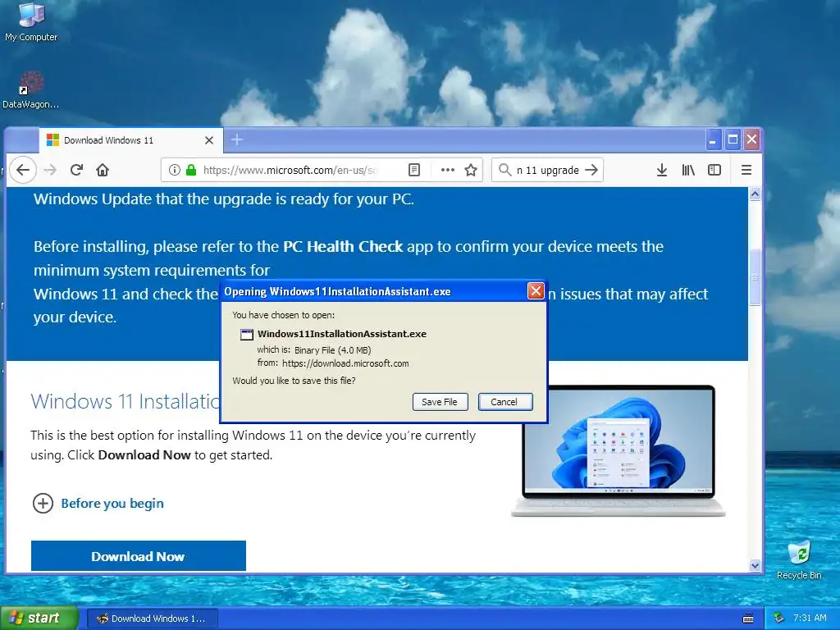The height and width of the screenshot is (630, 840).
Task: Click the Windows11InstallationAssistant.exe file name
Action: (342, 334)
